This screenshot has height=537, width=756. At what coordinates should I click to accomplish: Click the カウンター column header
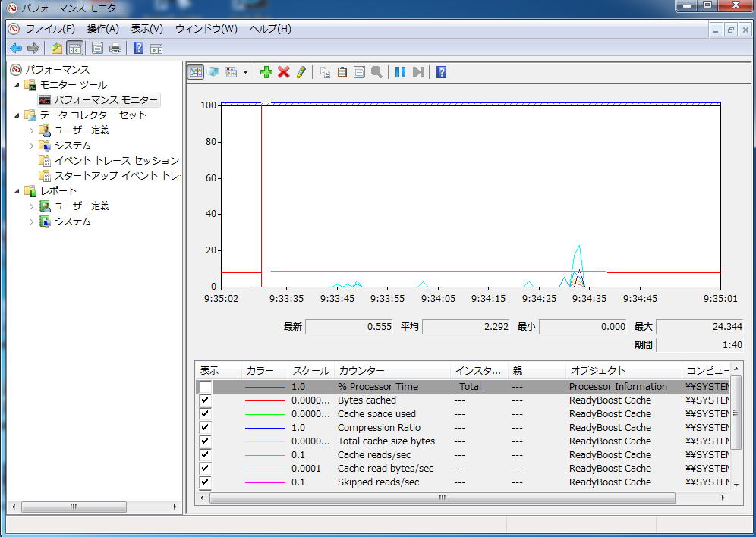[361, 371]
